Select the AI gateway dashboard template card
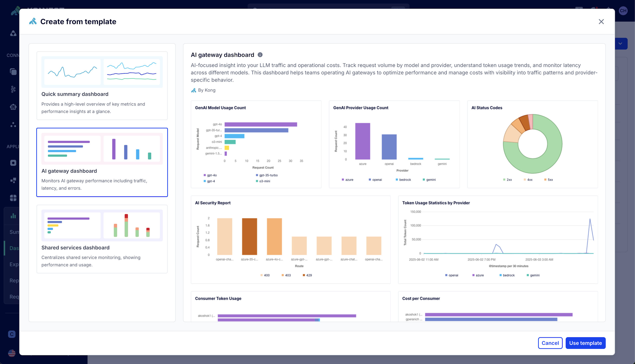635x364 pixels. [102, 162]
